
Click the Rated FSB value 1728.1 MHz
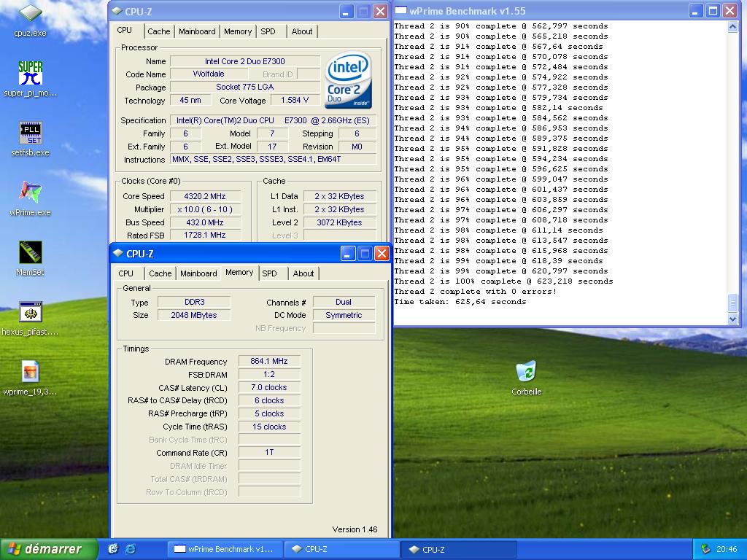(205, 235)
